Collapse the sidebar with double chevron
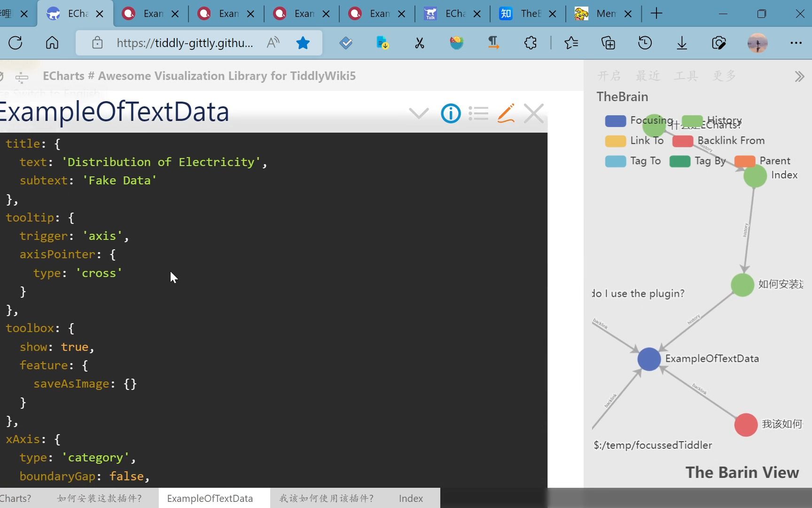Viewport: 812px width, 508px height. click(799, 76)
